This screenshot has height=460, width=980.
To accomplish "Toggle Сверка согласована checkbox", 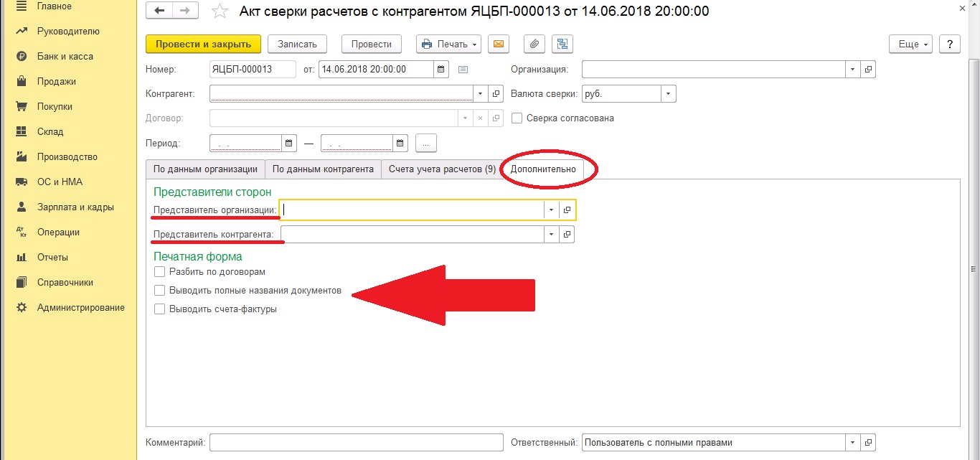I will tap(517, 118).
